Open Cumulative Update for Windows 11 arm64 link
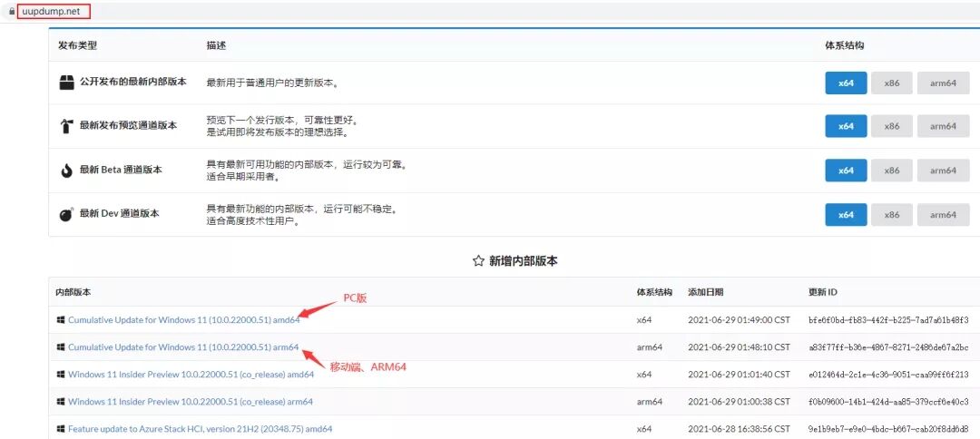Screen dimensions: 980x439 pos(183,347)
